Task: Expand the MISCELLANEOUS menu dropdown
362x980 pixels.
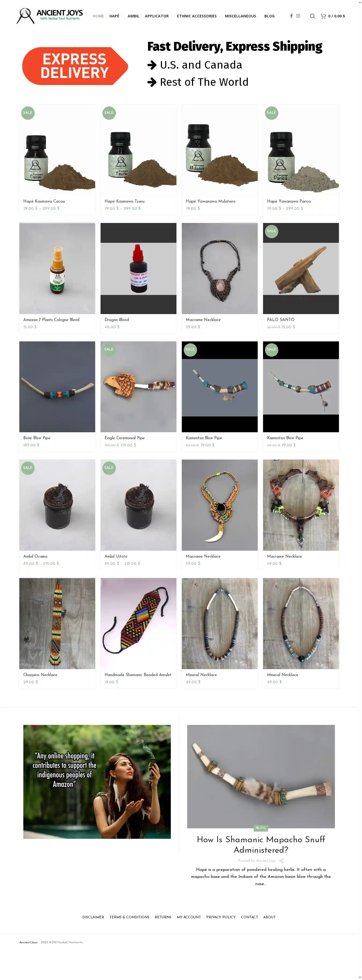Action: (x=242, y=16)
